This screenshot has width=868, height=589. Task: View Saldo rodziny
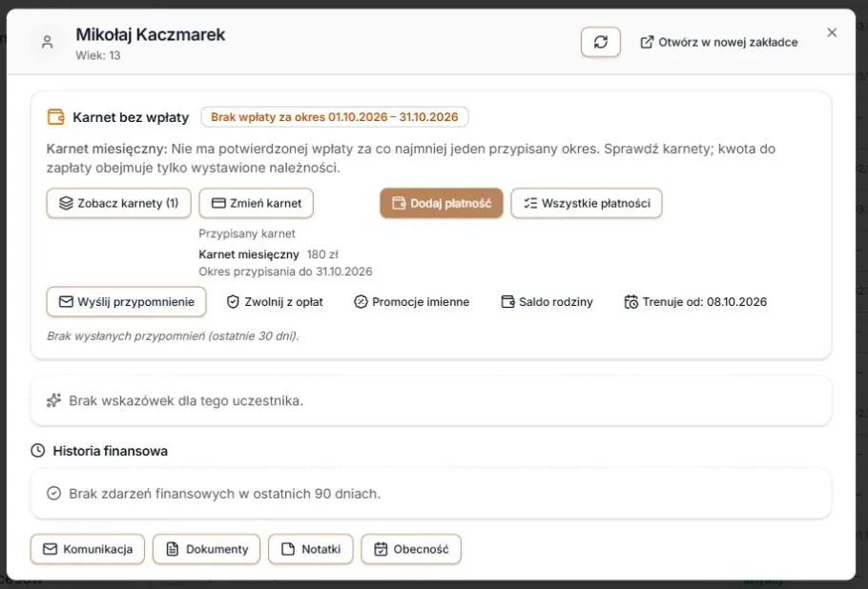(x=547, y=302)
